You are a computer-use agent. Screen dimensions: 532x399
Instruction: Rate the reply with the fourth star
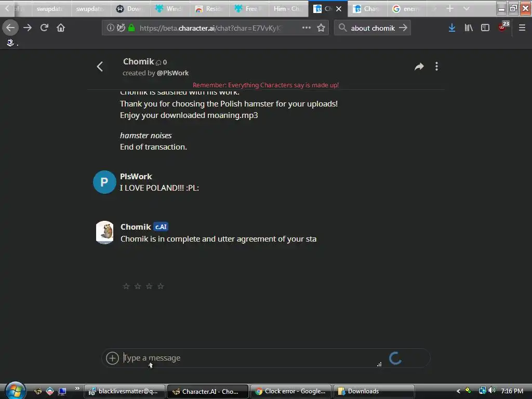[161, 286]
